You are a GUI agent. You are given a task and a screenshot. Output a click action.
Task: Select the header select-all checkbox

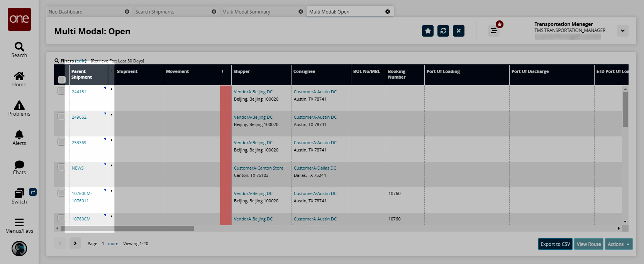point(62,80)
